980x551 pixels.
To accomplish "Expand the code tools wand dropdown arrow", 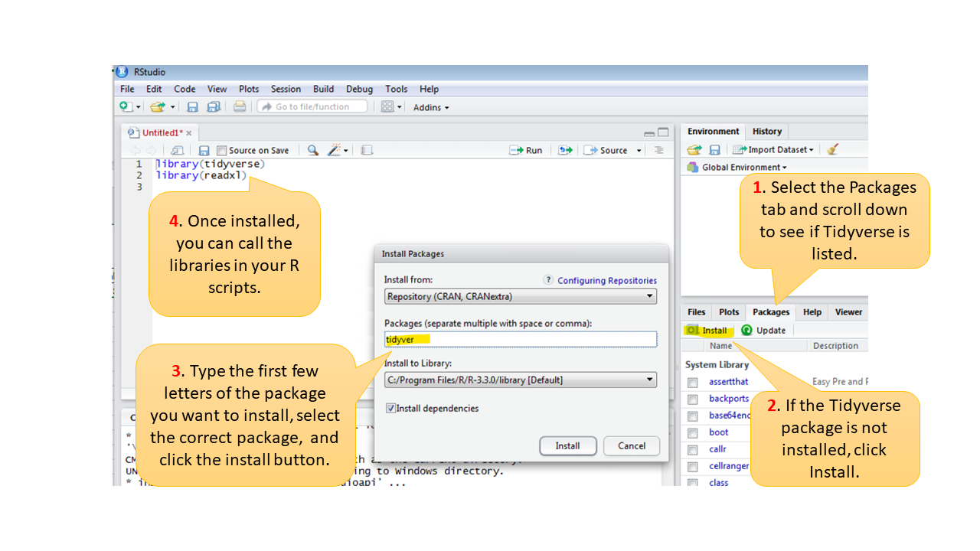I will tap(346, 151).
